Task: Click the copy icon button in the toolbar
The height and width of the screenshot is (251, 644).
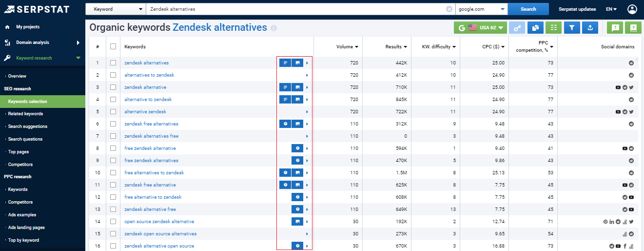Action: [535, 28]
